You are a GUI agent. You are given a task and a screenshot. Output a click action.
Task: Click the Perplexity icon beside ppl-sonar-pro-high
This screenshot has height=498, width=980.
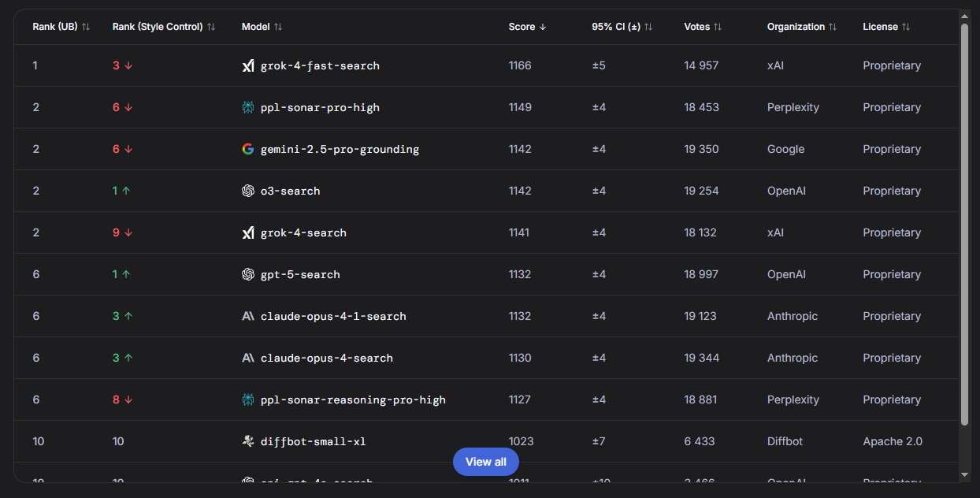point(247,107)
